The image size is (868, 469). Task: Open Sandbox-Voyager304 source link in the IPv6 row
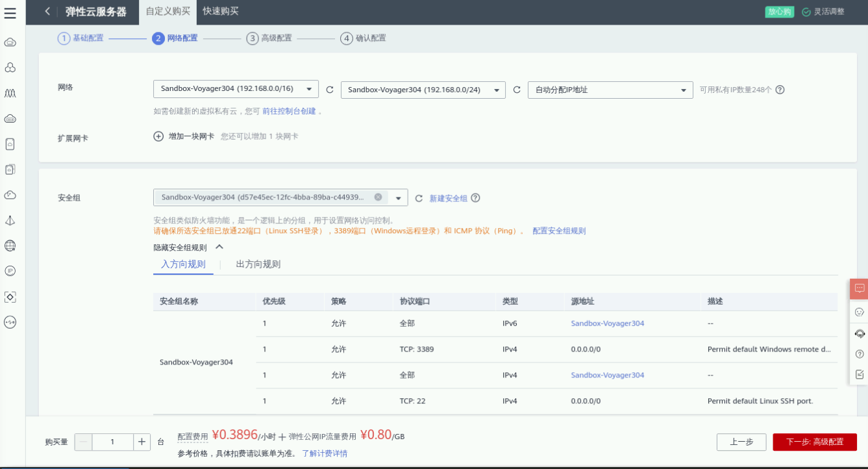point(608,323)
